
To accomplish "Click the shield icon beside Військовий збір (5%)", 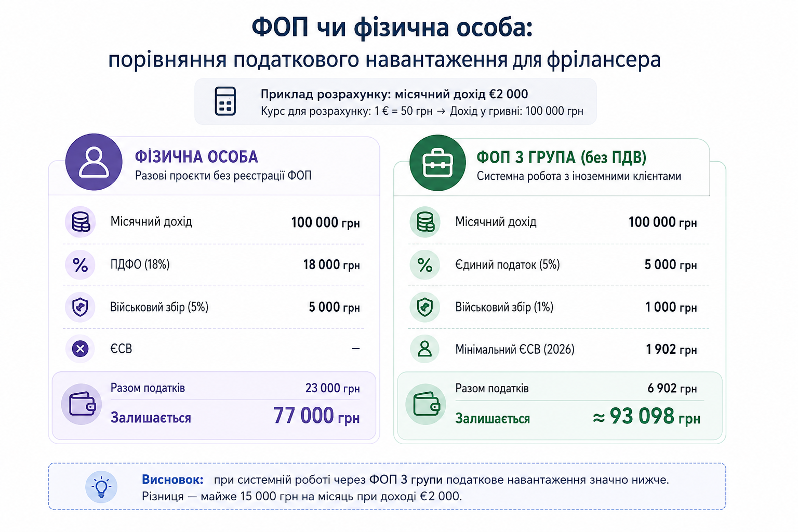I will [x=81, y=307].
